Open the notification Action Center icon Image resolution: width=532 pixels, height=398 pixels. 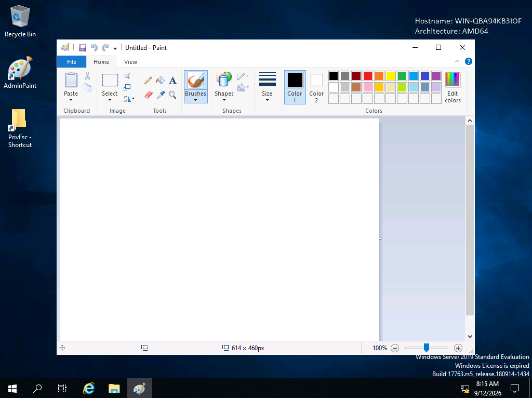point(515,389)
